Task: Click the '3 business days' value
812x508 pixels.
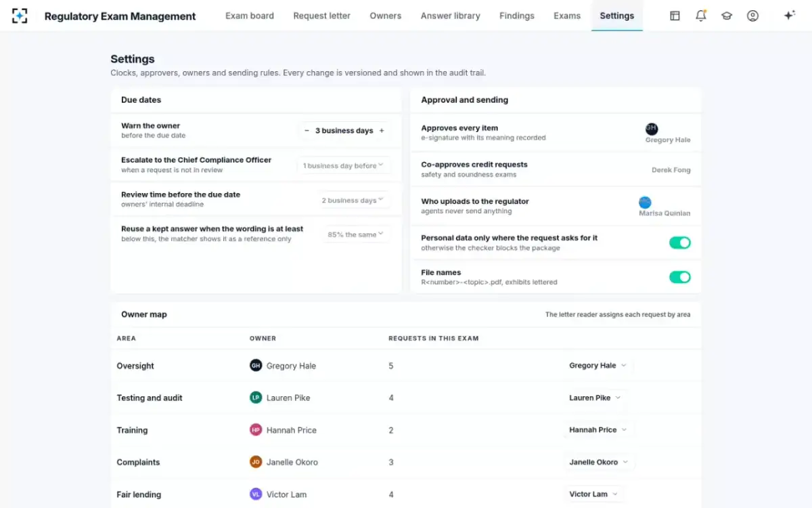Action: 344,131
